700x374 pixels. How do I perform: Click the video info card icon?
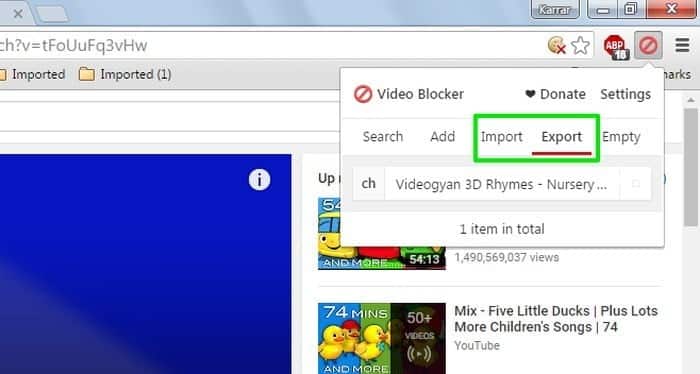coord(259,180)
